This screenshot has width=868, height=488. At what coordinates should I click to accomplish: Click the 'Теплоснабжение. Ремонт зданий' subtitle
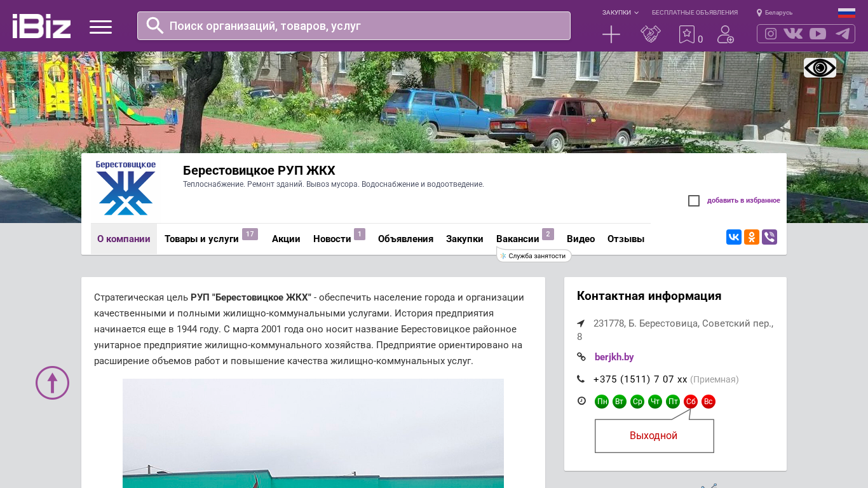pos(334,184)
